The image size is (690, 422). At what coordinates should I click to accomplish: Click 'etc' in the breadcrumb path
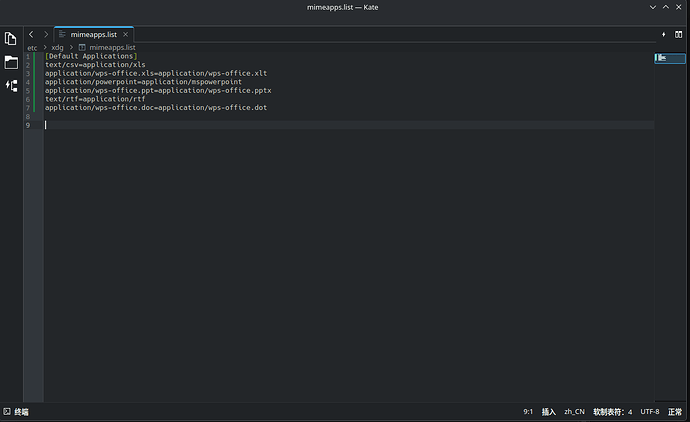(x=33, y=48)
